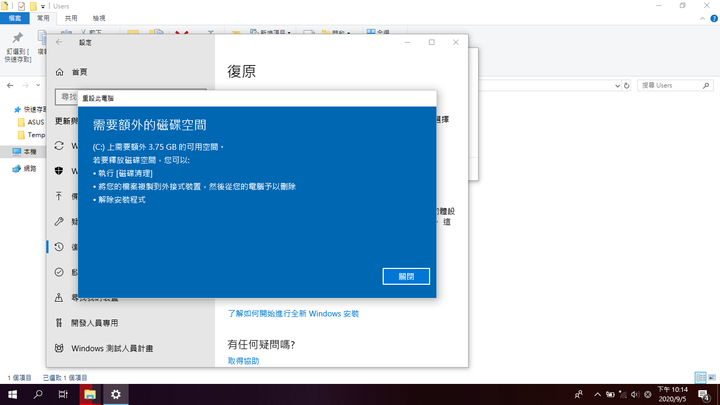Select 本機 This PC in navigation tree
Viewport: 720px width, 405px height.
(x=24, y=152)
